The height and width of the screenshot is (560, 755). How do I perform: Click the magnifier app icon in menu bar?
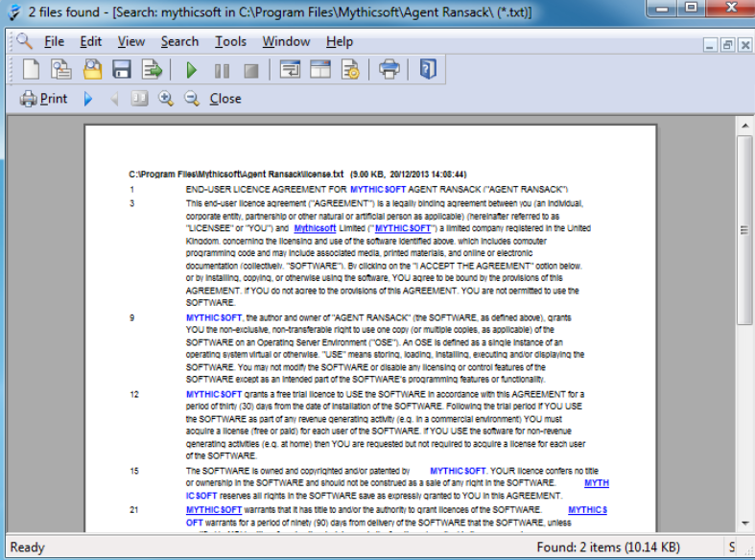click(x=24, y=41)
